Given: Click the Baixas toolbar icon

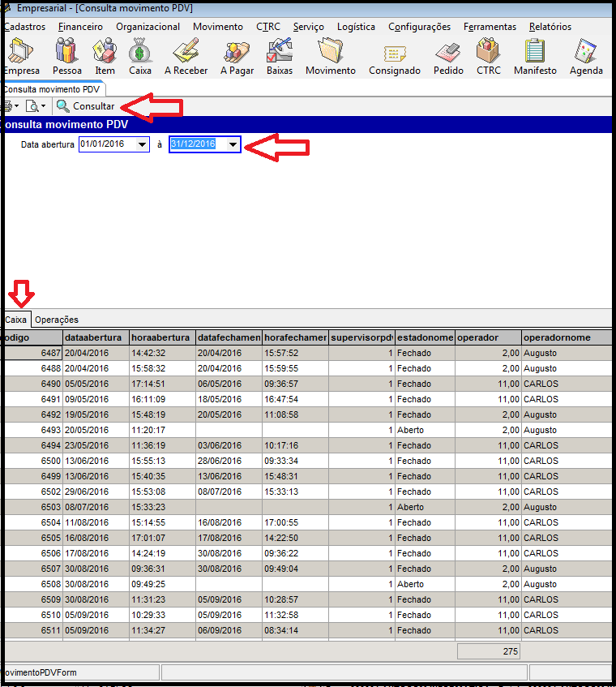Looking at the screenshot, I should 280,53.
